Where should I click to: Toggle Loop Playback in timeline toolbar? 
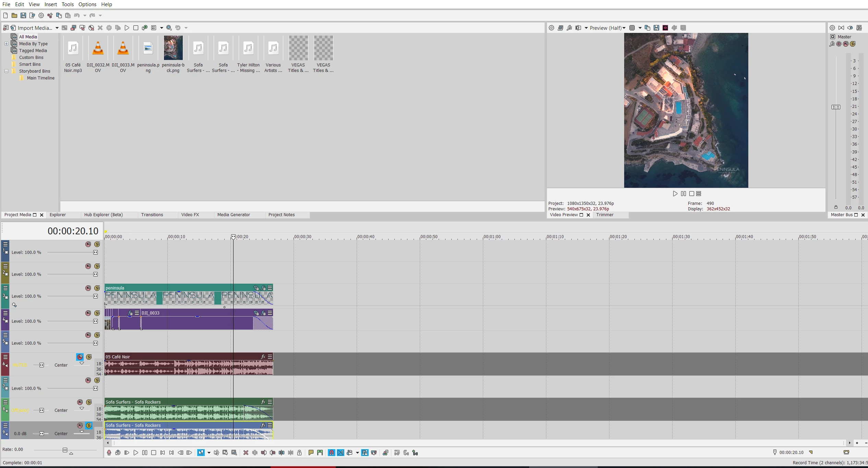(x=118, y=453)
